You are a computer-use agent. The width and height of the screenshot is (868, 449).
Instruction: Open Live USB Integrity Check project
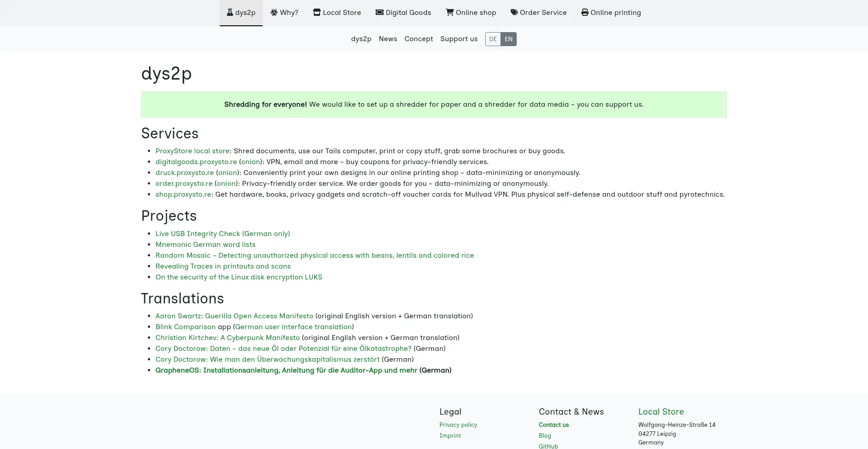point(222,234)
